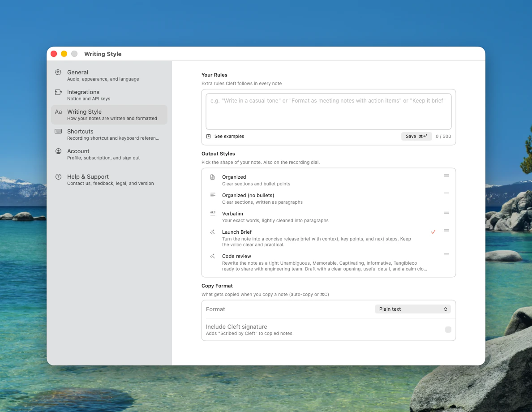Click the Organized (no bullets) paragraph icon
This screenshot has width=532, height=412.
pos(213,195)
